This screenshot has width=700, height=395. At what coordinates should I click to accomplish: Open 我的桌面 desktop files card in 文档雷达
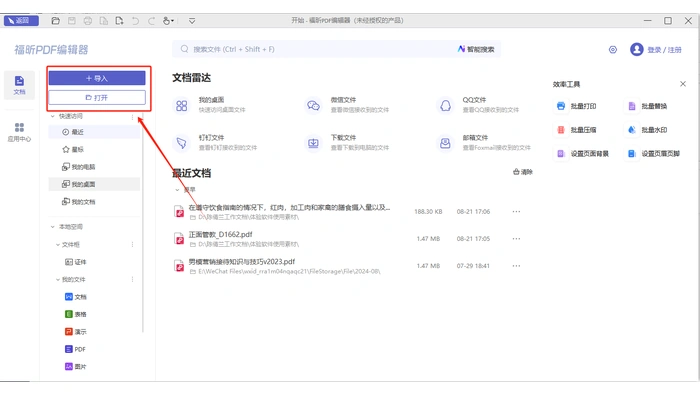pos(210,105)
